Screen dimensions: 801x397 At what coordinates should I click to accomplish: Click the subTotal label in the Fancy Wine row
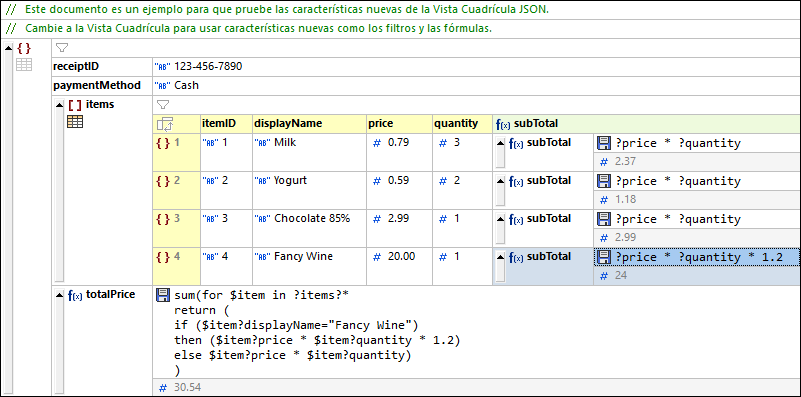click(549, 257)
